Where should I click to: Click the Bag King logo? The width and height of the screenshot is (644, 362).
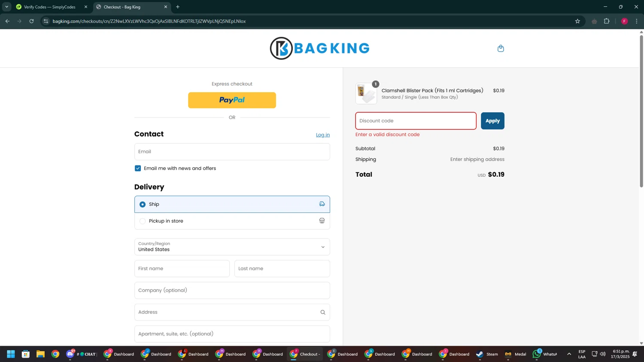pos(319,48)
